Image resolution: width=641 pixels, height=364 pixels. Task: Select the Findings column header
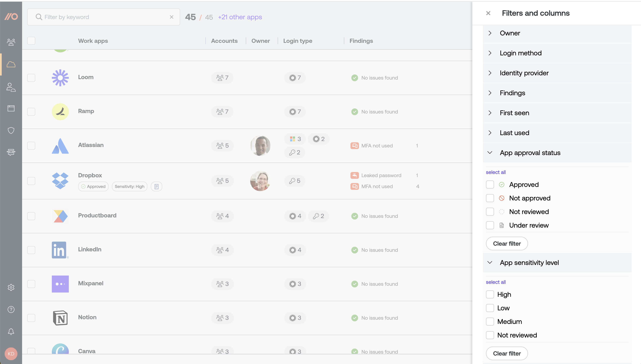pos(361,41)
